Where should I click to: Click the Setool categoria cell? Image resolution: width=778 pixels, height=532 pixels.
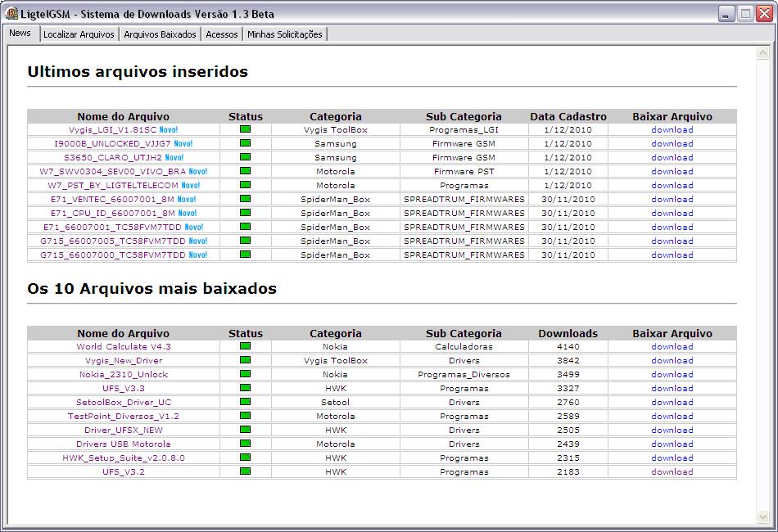[x=336, y=402]
